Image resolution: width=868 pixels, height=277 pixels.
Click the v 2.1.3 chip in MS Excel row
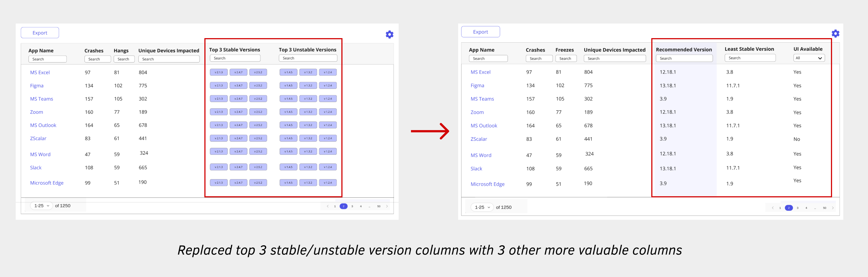point(219,72)
